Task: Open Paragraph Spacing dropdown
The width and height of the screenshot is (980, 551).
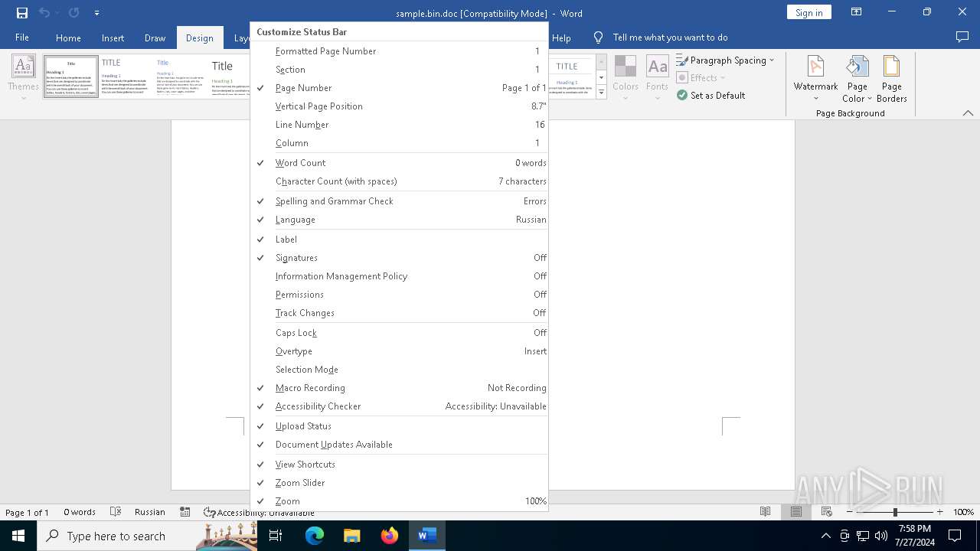Action: pos(725,60)
